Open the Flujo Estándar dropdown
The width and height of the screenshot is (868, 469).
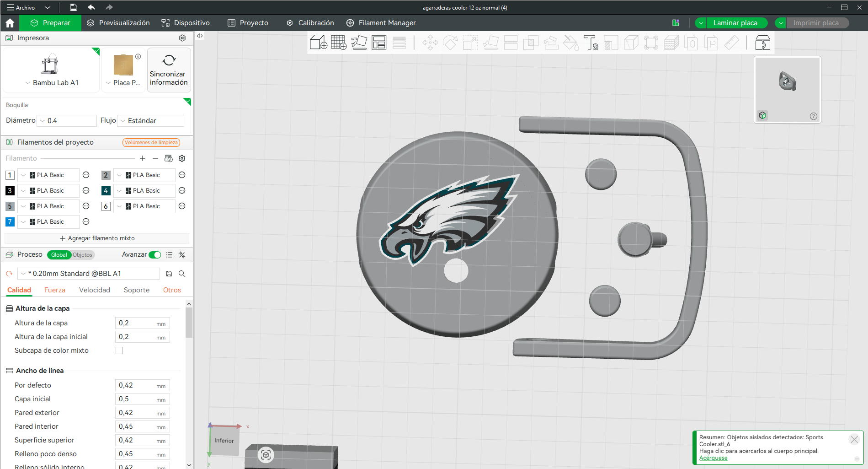pyautogui.click(x=151, y=121)
